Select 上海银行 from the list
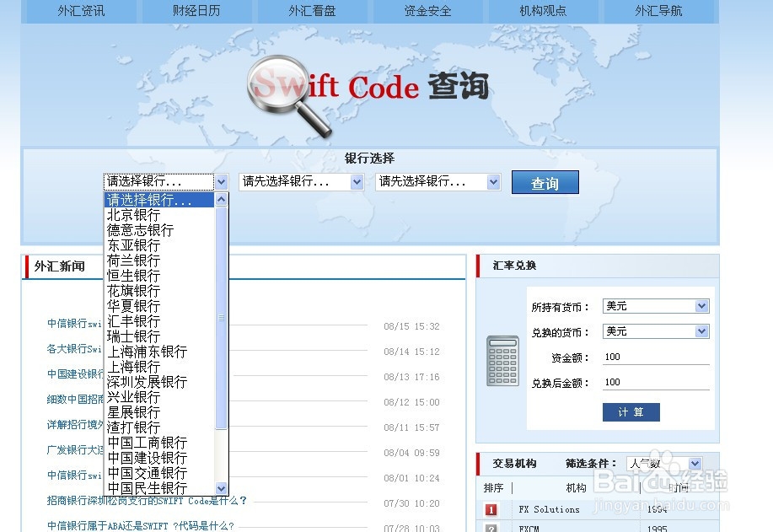Viewport: 773px width, 532px height. (x=159, y=367)
